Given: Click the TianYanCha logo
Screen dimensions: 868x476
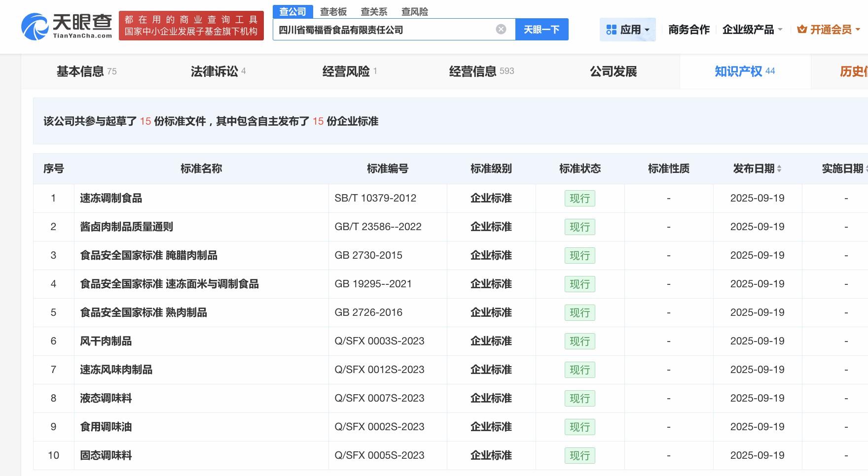Looking at the screenshot, I should (x=67, y=26).
